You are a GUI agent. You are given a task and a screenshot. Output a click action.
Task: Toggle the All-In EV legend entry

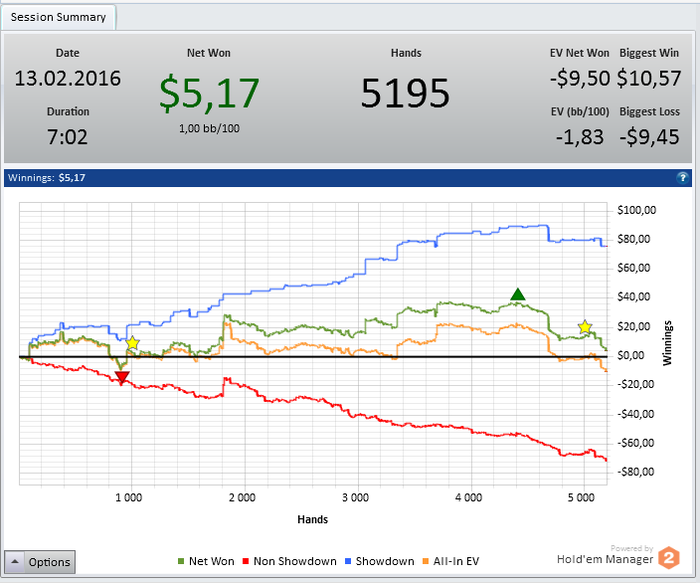click(451, 561)
